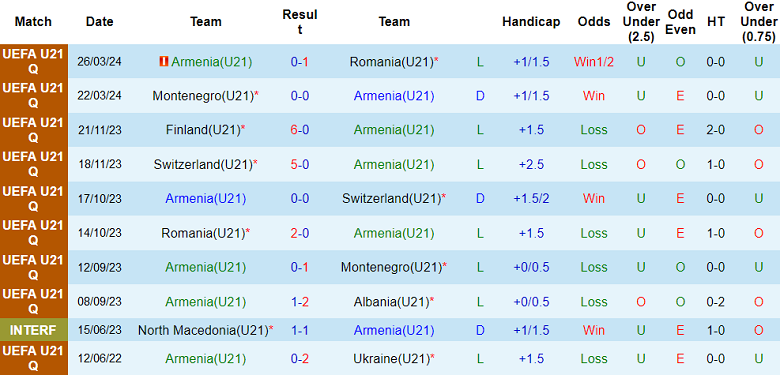
Task: Select the Loss odds in Finland row
Action: pyautogui.click(x=594, y=130)
